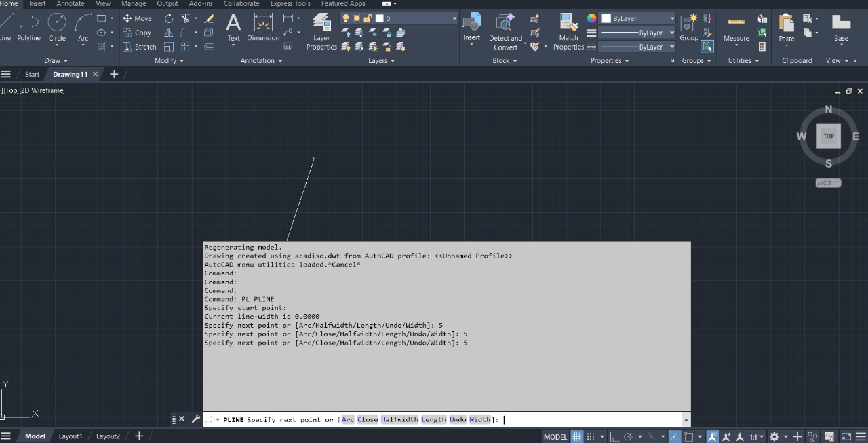Click the Match Properties icon
The image size is (868, 443).
tap(568, 32)
